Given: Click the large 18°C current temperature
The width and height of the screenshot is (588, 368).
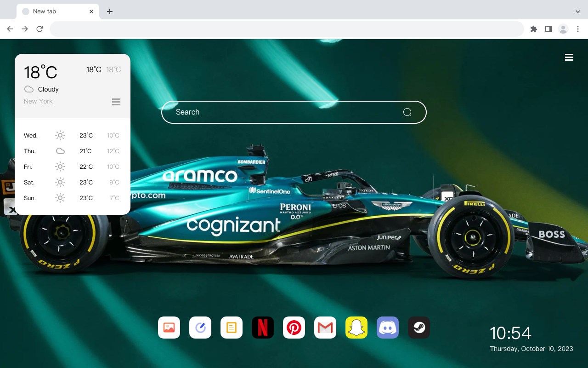Looking at the screenshot, I should pyautogui.click(x=40, y=72).
